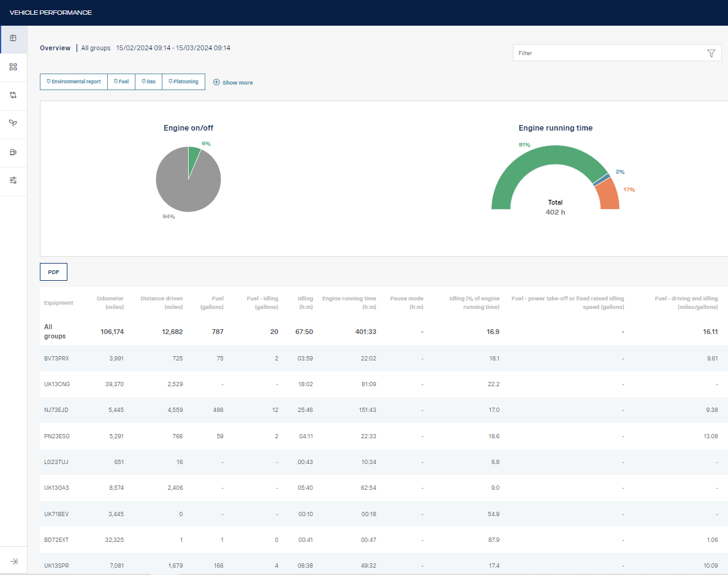Sort by Engine running time column header
This screenshot has width=728, height=575.
[349, 303]
